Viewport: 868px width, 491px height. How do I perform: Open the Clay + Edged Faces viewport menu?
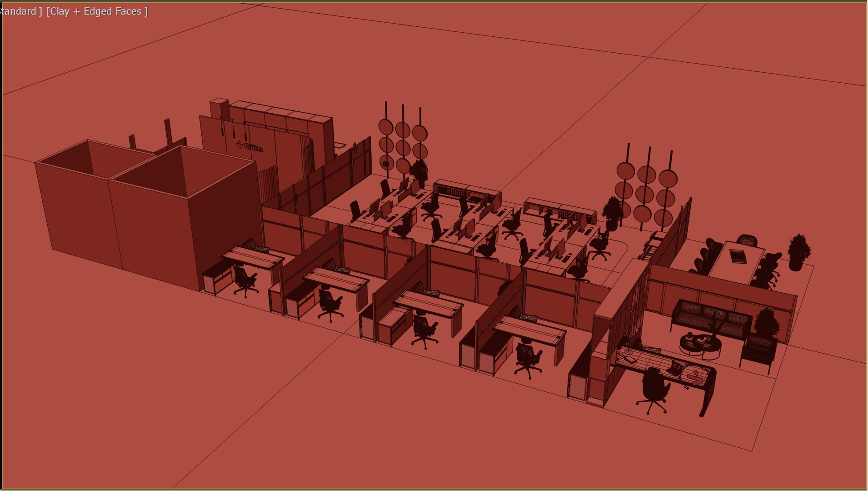pos(97,11)
